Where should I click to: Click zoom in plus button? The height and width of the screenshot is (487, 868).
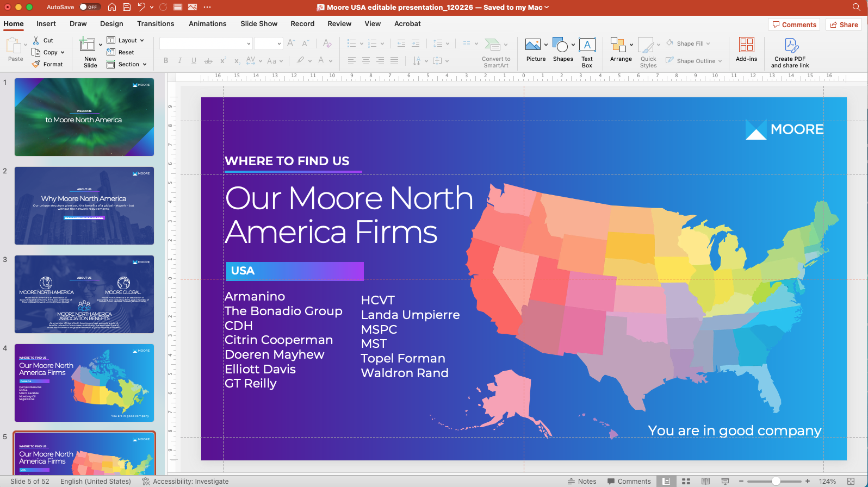tap(808, 481)
